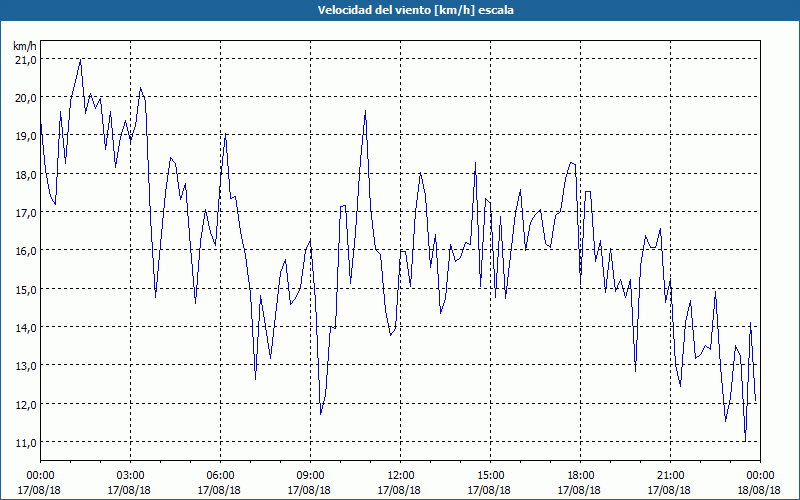Viewport: 800px width, 500px height.
Task: Click the 18,0 y-axis value
Action: click(x=27, y=175)
